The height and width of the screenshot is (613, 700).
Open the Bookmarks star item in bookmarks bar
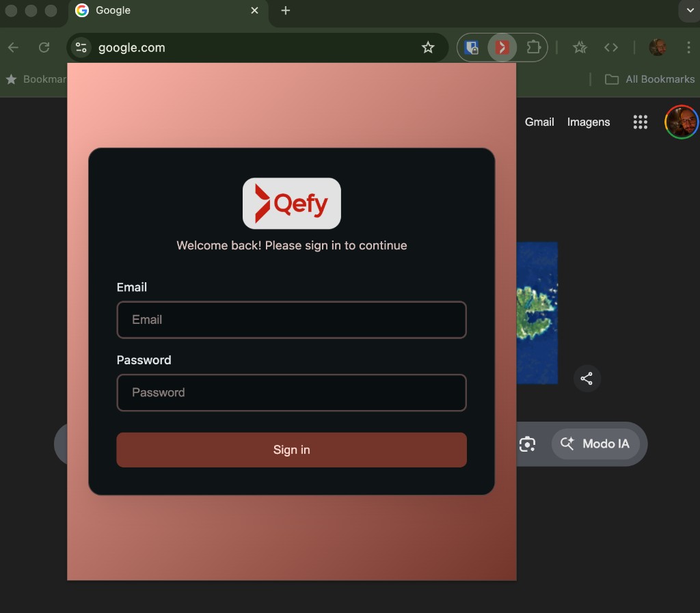36,79
